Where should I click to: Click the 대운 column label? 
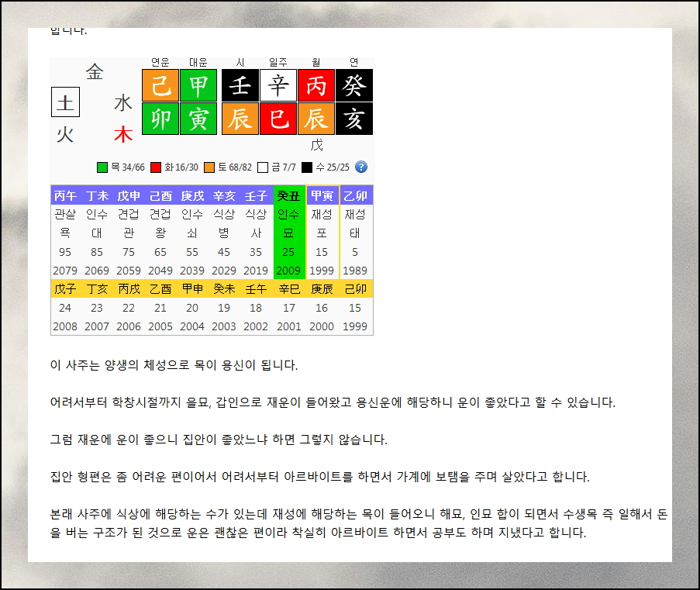pos(198,62)
